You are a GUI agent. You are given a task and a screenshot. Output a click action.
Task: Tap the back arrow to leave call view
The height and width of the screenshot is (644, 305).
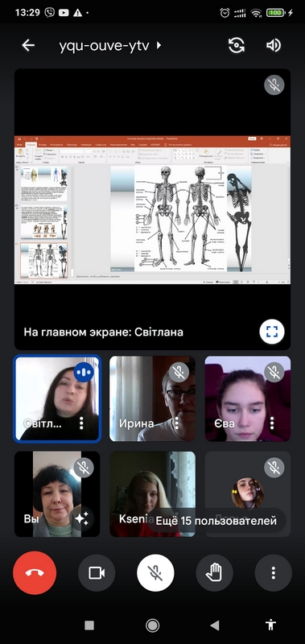click(28, 45)
